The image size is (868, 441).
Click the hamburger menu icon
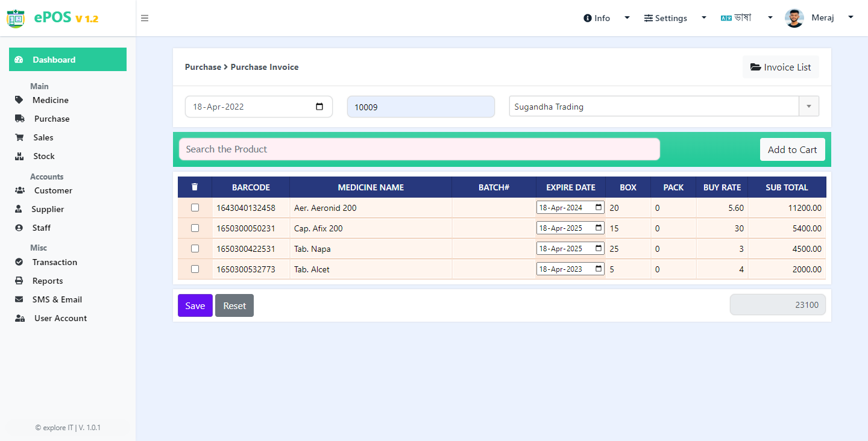click(145, 18)
